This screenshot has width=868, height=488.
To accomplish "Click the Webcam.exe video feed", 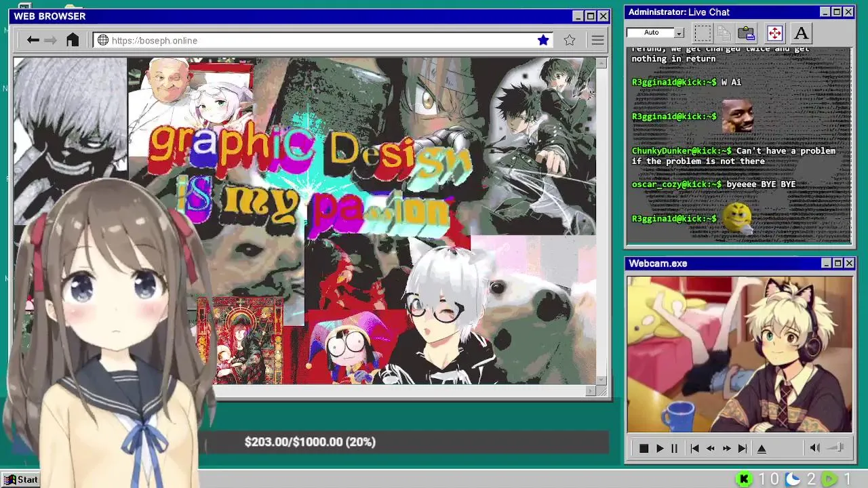I will pos(740,354).
